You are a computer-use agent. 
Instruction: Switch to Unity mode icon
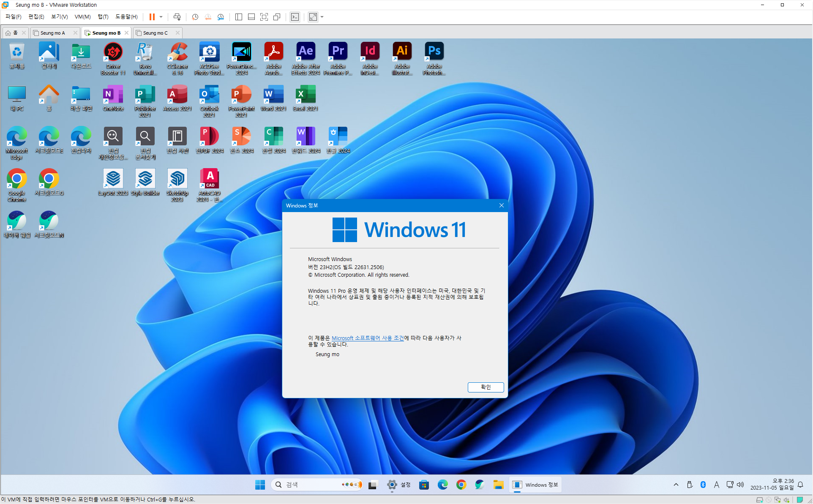(x=277, y=17)
